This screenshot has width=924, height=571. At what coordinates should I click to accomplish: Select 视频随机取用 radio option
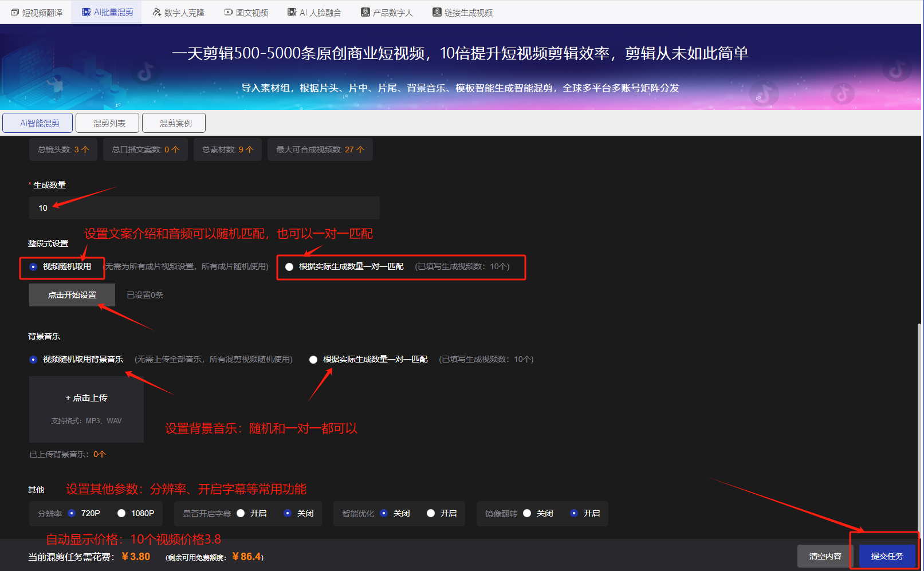tap(33, 267)
